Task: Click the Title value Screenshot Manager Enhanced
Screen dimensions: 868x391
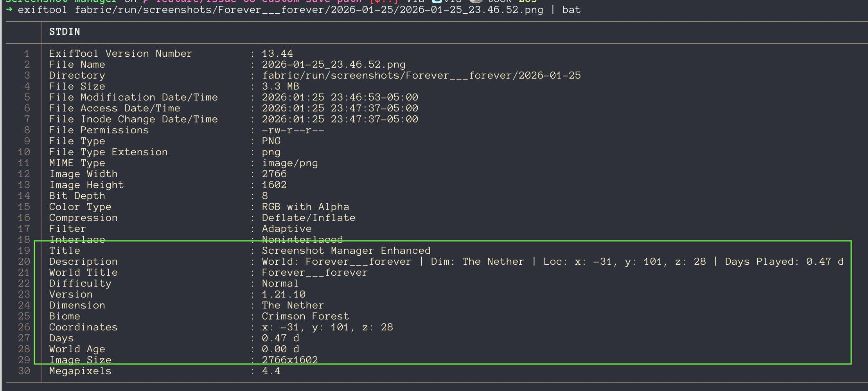Action: [346, 251]
